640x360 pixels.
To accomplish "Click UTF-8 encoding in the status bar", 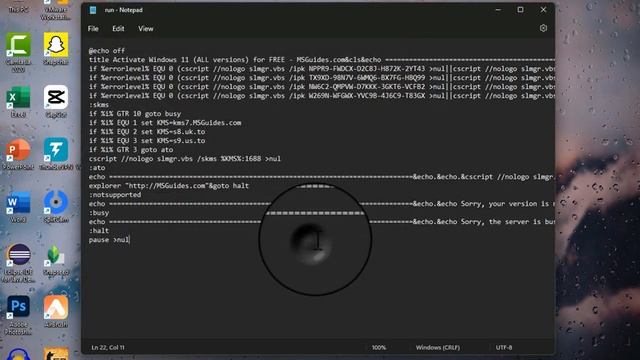I will click(x=504, y=347).
